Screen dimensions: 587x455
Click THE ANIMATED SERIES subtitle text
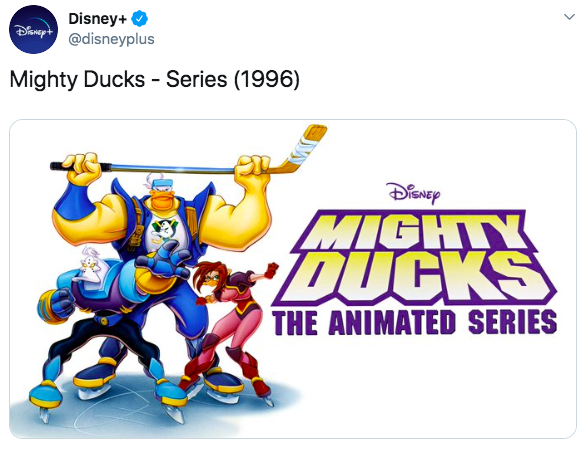[x=415, y=323]
